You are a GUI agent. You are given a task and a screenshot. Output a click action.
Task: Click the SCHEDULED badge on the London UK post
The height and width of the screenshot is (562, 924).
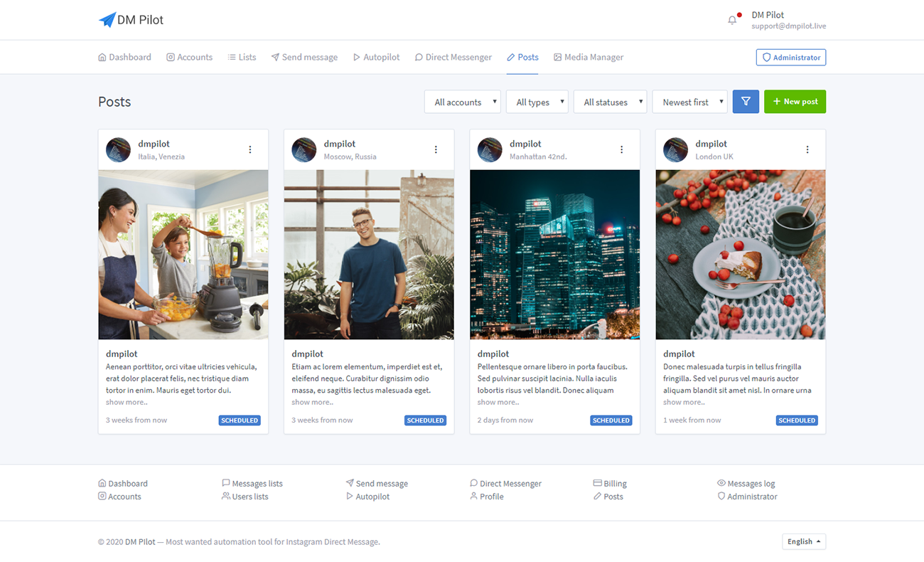pyautogui.click(x=797, y=420)
